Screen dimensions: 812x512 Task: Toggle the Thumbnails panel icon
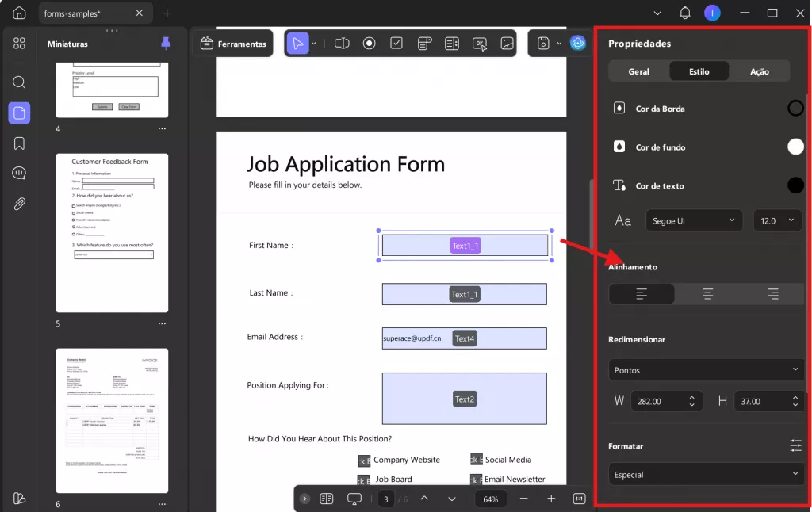(19, 113)
